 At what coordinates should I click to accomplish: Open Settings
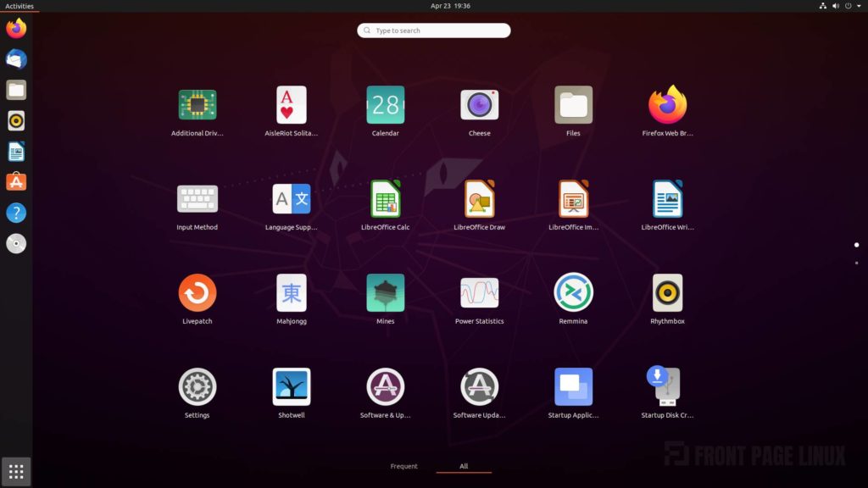(x=197, y=387)
